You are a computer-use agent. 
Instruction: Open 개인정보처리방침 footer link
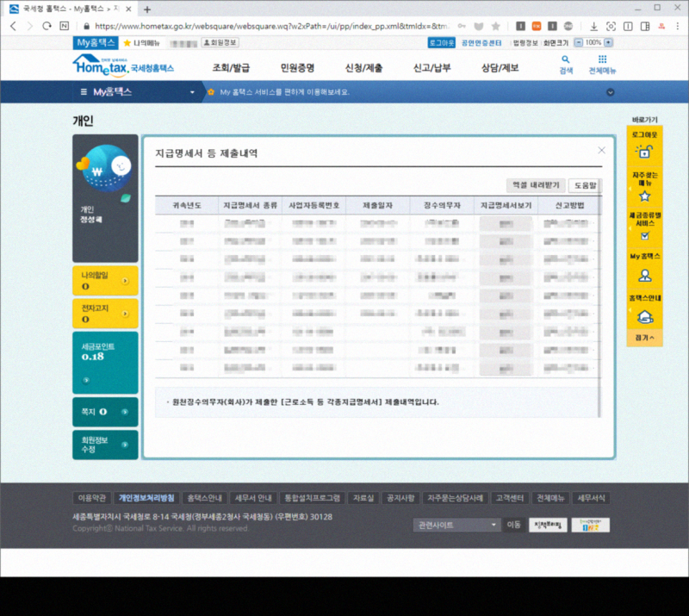pyautogui.click(x=146, y=498)
